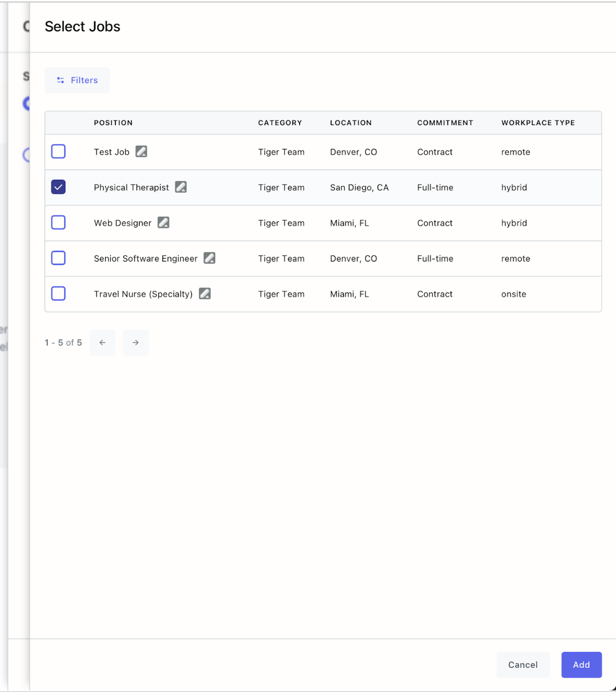Uncheck the Physical Therapist checkbox
The image size is (616, 692).
pos(58,187)
